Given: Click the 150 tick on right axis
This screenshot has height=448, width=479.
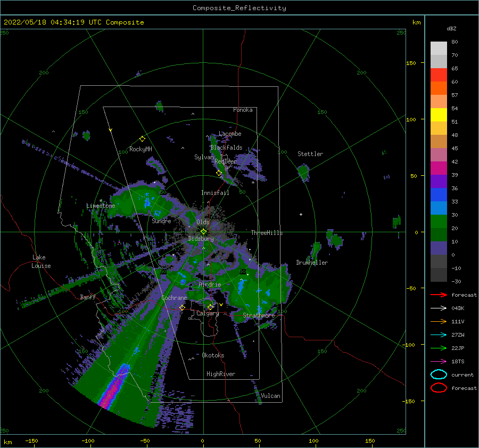Looking at the screenshot, I should pos(411,63).
